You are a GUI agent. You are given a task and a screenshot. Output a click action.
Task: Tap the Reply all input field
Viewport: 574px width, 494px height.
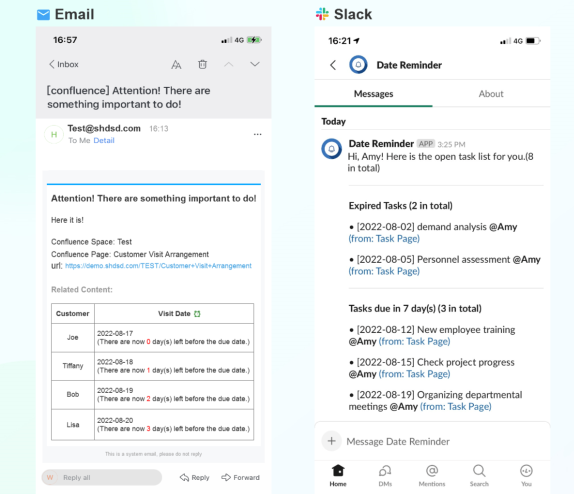(102, 477)
